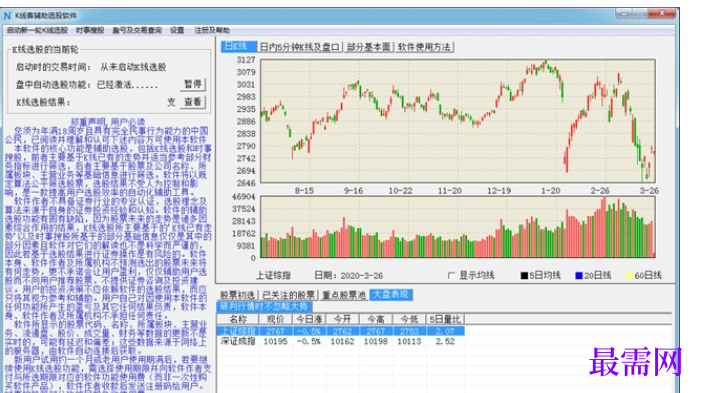Open the 启动新一轮K线选股 menu

coord(37,30)
